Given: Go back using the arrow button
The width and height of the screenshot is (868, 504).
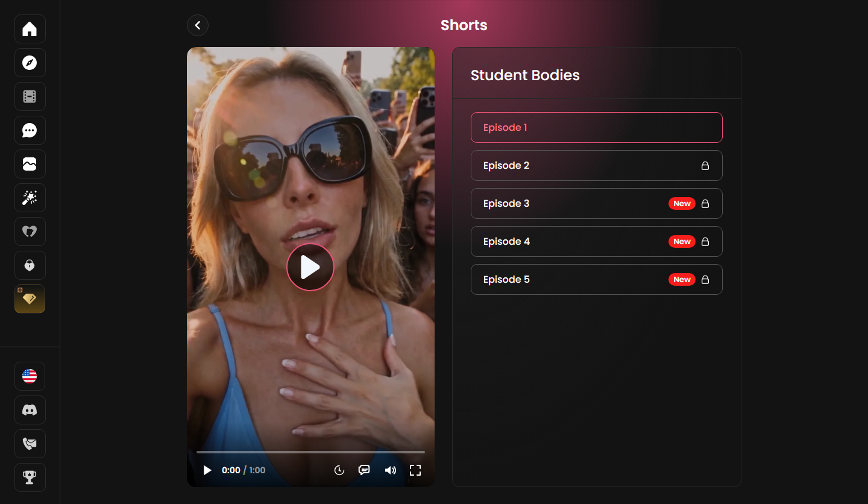Looking at the screenshot, I should 198,25.
